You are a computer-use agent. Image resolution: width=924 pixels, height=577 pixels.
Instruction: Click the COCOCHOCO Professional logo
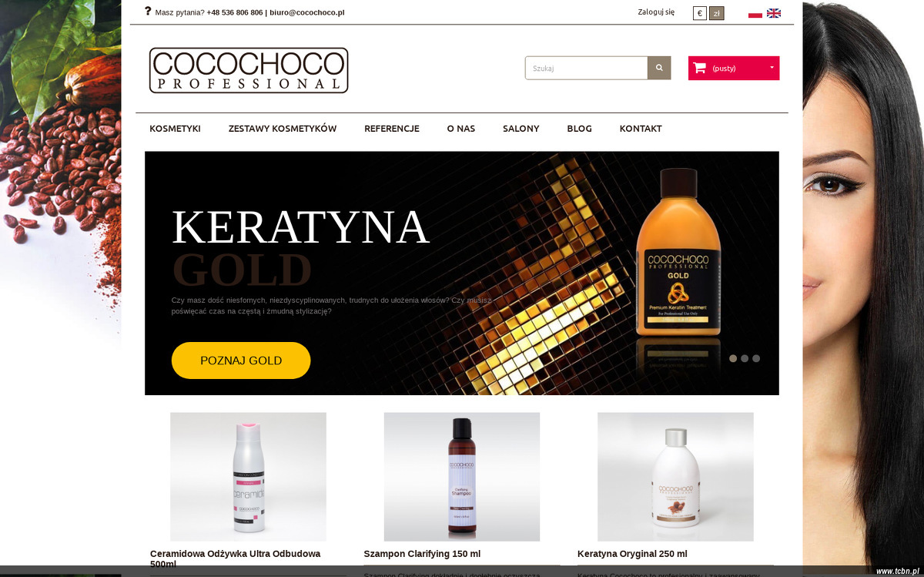click(x=249, y=70)
